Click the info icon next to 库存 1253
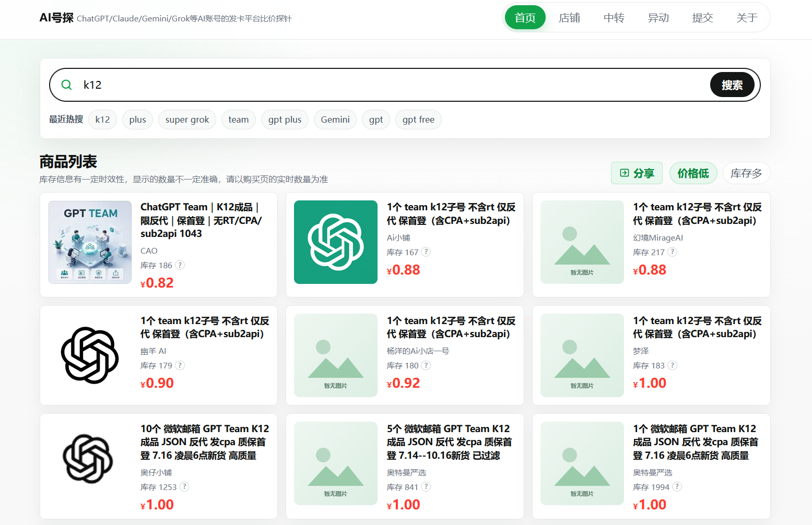The height and width of the screenshot is (525, 812). [x=184, y=487]
